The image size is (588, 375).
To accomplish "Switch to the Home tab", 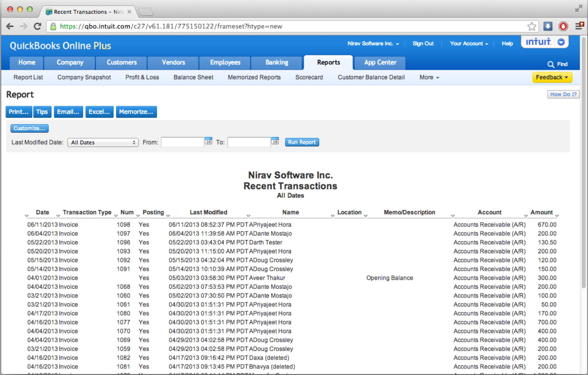I will pos(27,63).
